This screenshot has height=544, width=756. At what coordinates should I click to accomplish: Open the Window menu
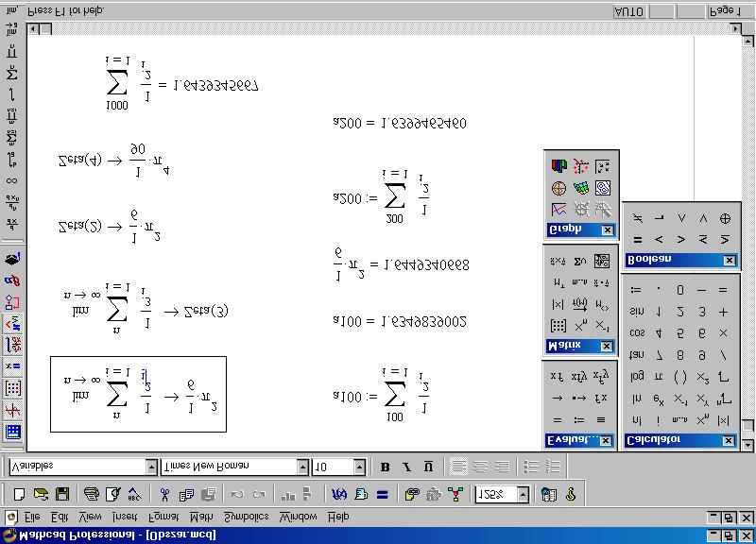pyautogui.click(x=298, y=517)
